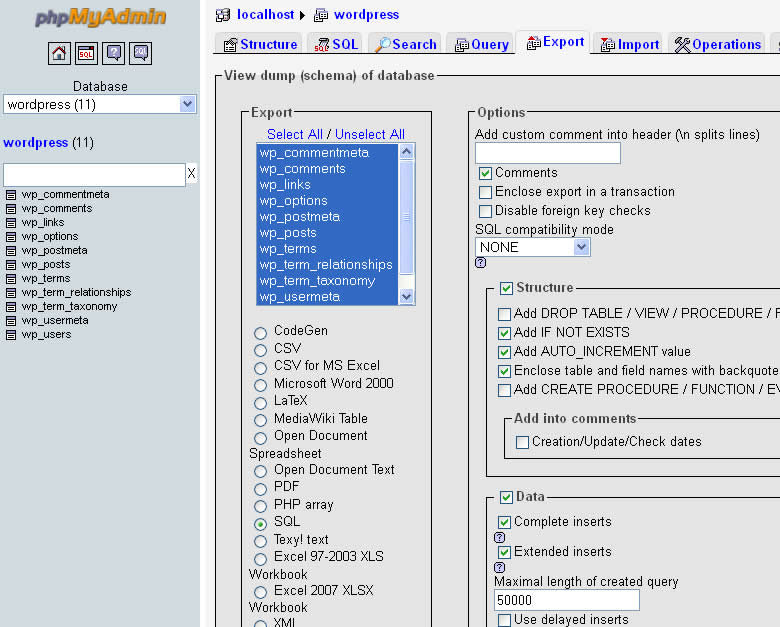Click table icon next to wp_commentmeta
This screenshot has height=627, width=780.
tap(11, 195)
